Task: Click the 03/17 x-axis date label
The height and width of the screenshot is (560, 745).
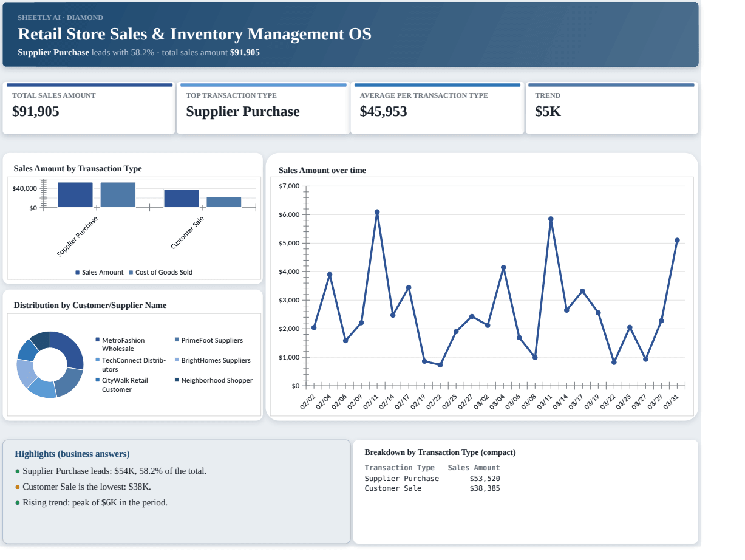Action: [x=576, y=403]
